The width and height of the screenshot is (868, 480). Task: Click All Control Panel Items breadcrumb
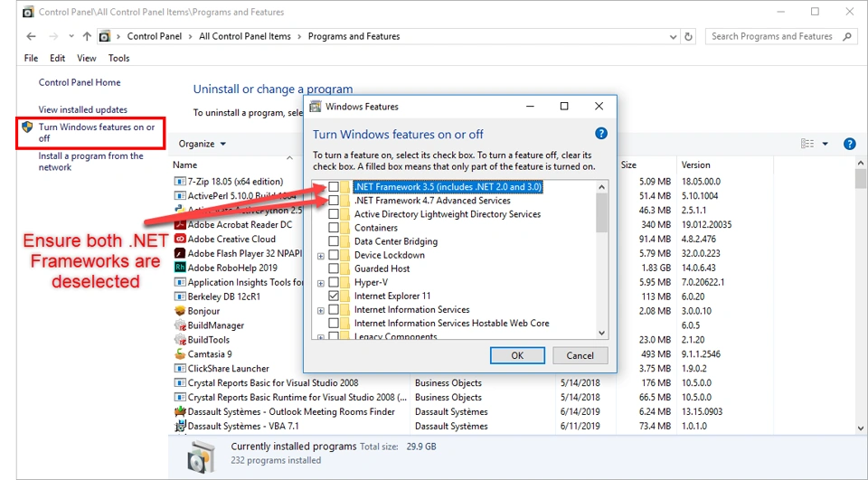pos(245,36)
